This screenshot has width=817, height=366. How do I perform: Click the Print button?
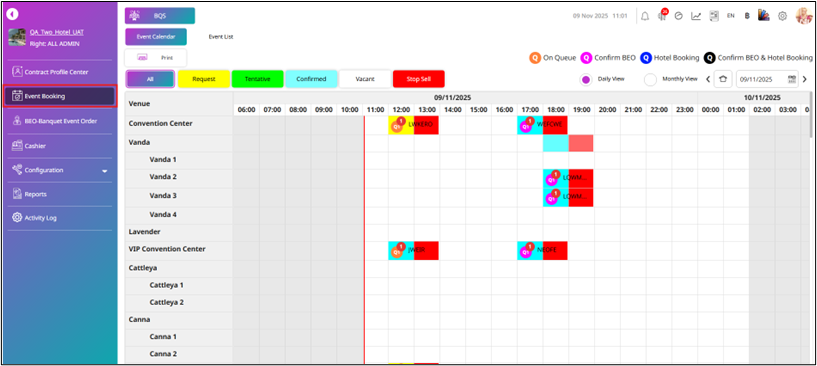pos(155,58)
